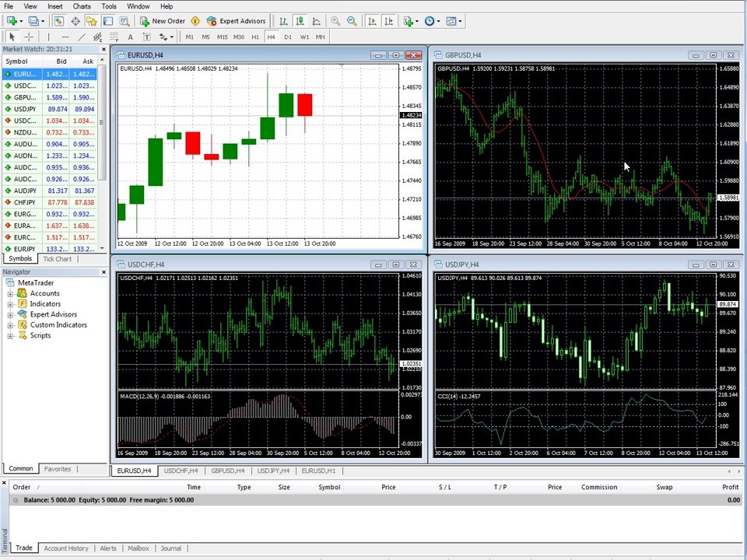
Task: Open the Journal terminal tab
Action: click(x=170, y=548)
